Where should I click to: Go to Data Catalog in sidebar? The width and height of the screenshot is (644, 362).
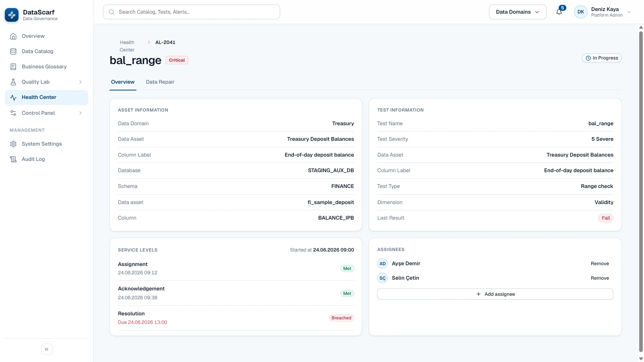click(x=46, y=51)
